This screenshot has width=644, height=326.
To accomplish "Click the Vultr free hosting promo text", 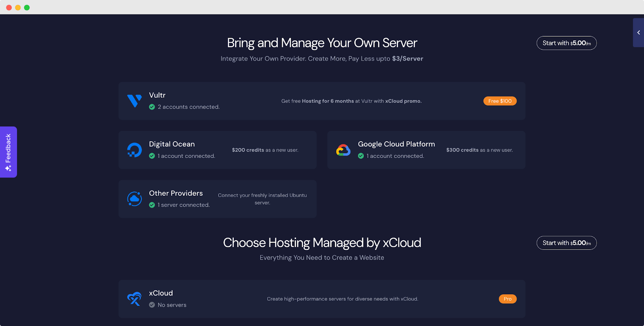I will coord(351,101).
